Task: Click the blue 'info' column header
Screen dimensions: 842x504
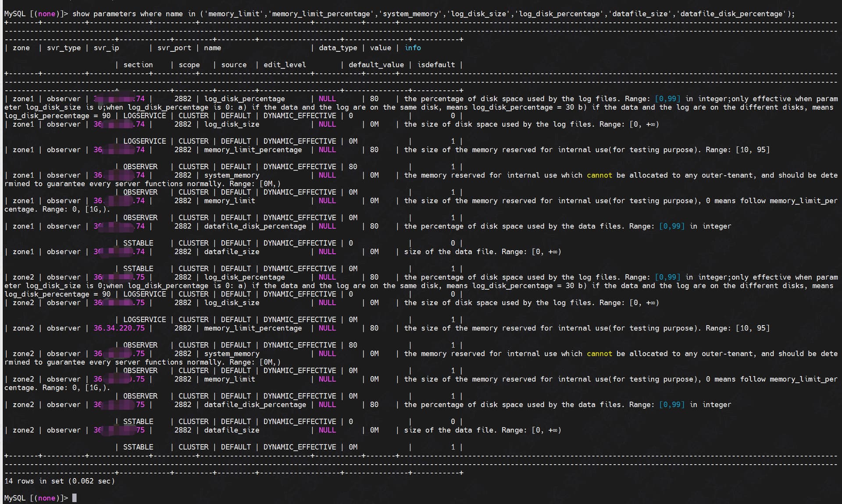Action: point(412,48)
